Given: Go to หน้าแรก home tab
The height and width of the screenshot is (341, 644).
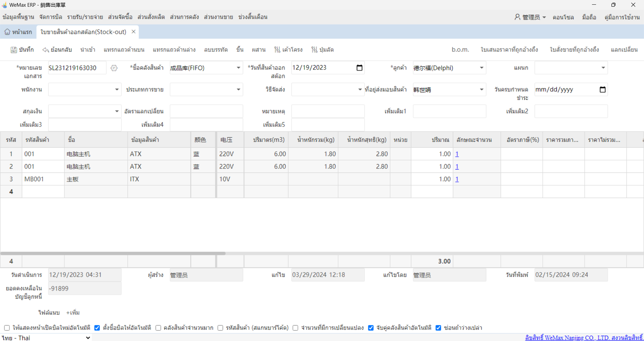Looking at the screenshot, I should 18,32.
